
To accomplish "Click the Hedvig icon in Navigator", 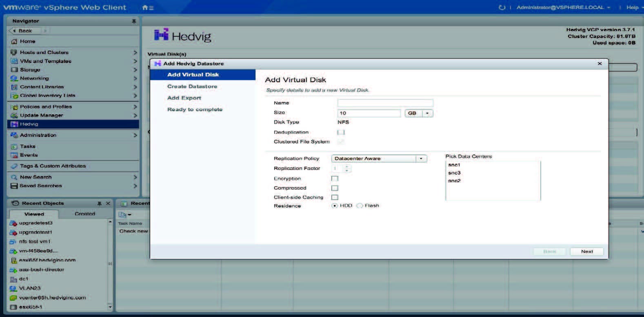I will pos(14,124).
